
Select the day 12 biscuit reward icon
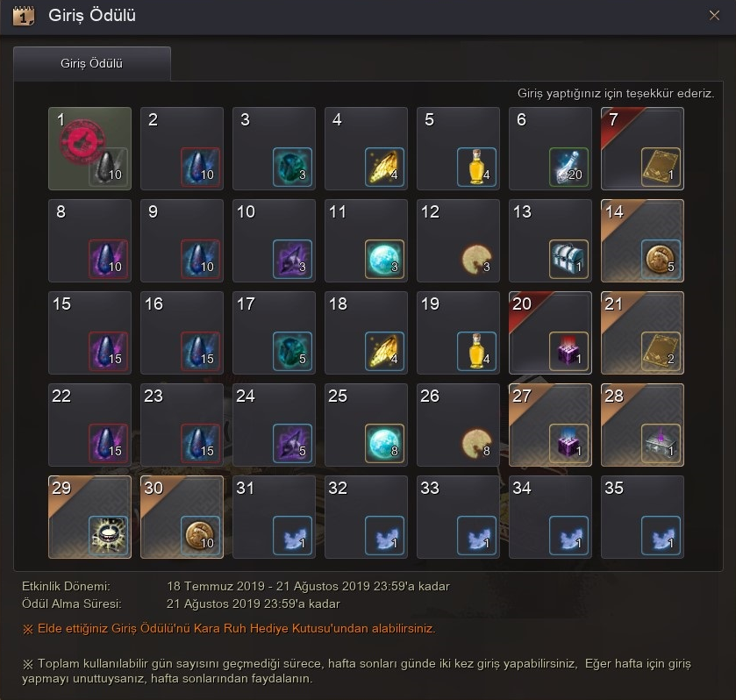476,259
